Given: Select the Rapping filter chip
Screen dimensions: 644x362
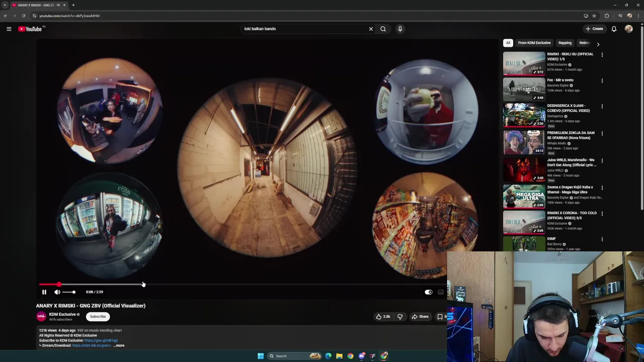Looking at the screenshot, I should [565, 43].
